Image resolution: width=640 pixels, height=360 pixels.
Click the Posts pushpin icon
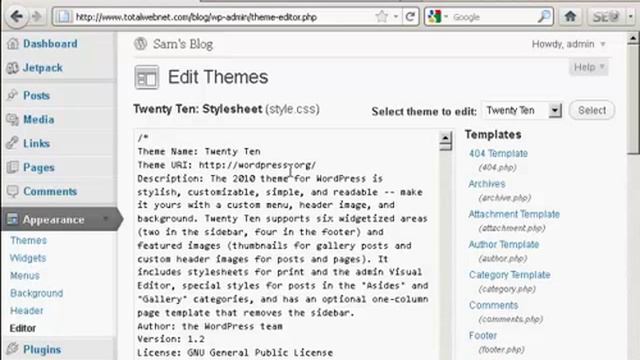(x=13, y=95)
